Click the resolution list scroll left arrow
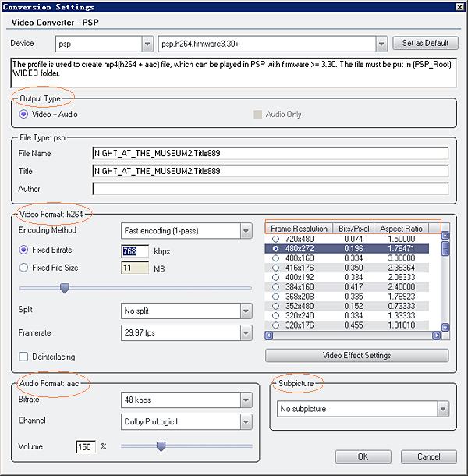 pos(269,336)
